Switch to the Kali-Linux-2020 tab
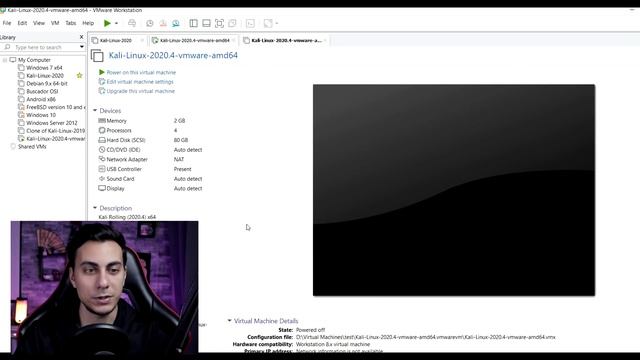640x360 pixels. coord(116,40)
